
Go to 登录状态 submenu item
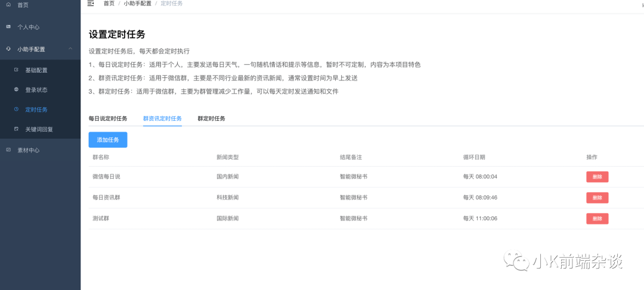(36, 90)
